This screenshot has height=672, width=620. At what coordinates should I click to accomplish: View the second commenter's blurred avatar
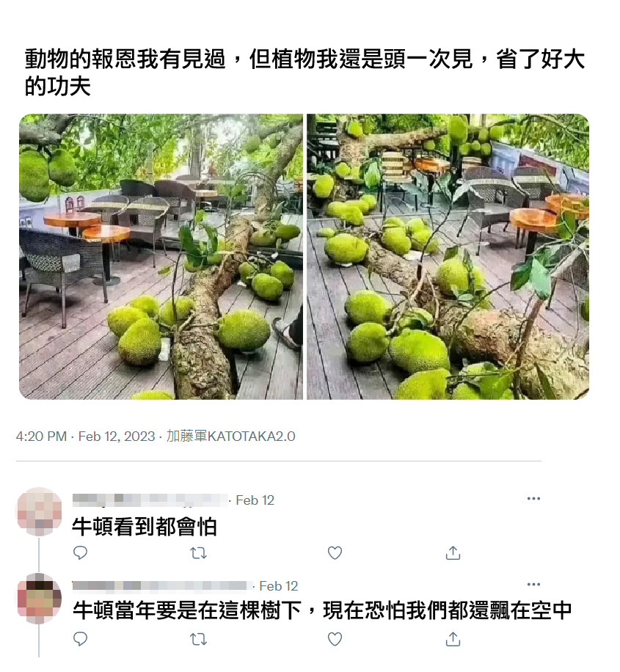click(x=39, y=598)
